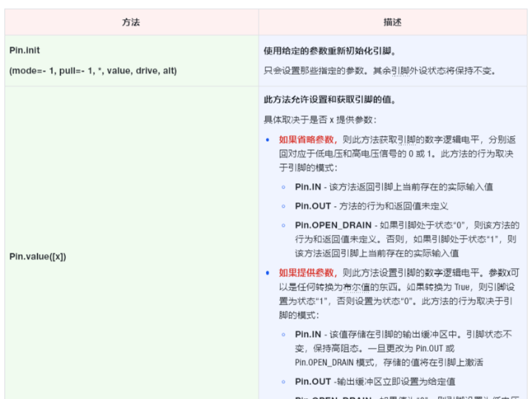Click the first Pin.IN entry about 实际输入值
The height and width of the screenshot is (399, 532).
pos(394,187)
